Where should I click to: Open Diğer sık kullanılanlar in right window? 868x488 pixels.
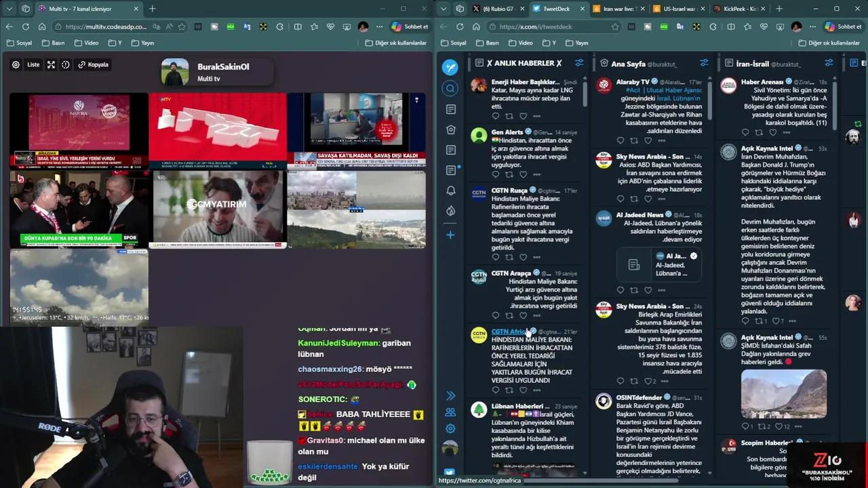pyautogui.click(x=829, y=43)
